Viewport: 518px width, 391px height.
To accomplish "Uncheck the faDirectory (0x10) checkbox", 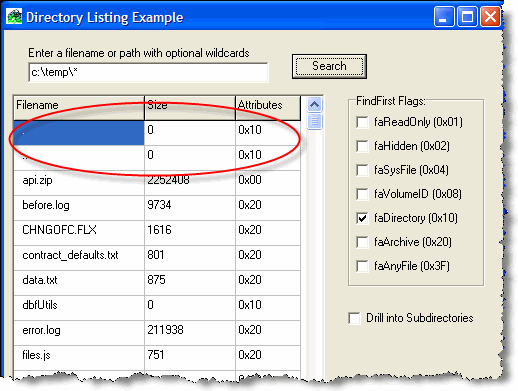I will click(x=362, y=218).
